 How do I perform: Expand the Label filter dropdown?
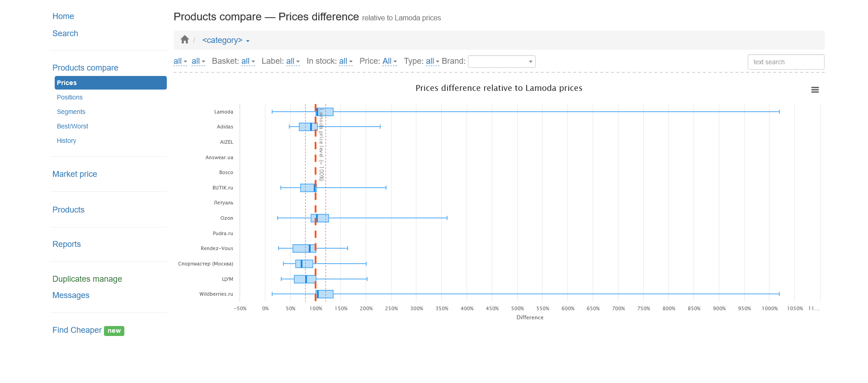tap(292, 61)
